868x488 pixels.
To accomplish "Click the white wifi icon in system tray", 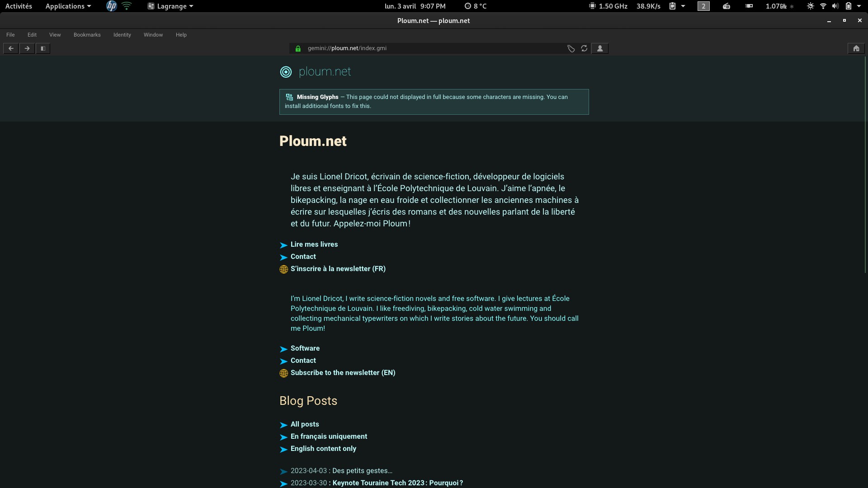I will click(x=823, y=6).
